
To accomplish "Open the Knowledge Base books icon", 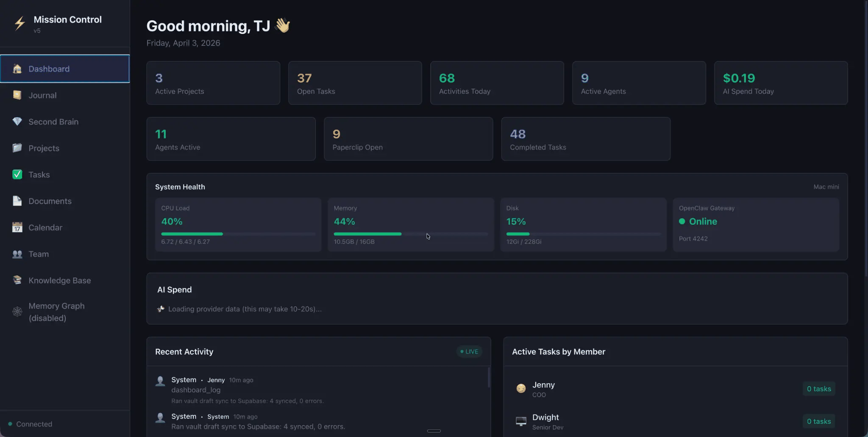I will coord(17,280).
